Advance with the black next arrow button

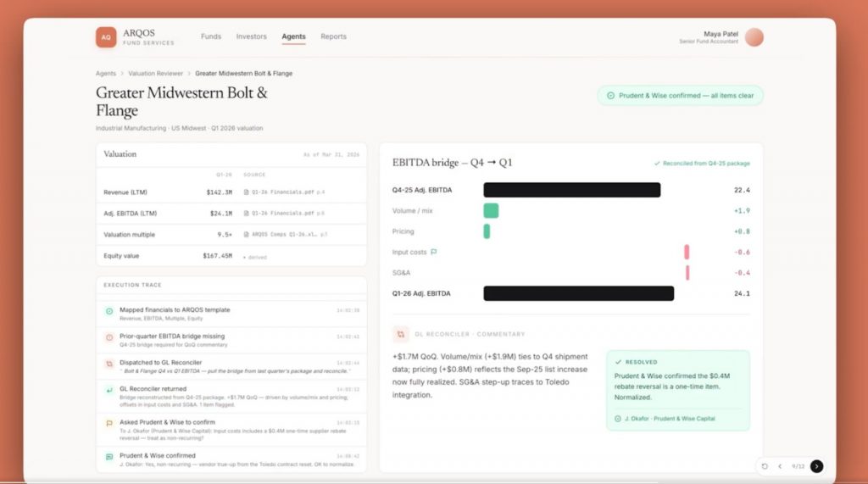[x=816, y=466]
